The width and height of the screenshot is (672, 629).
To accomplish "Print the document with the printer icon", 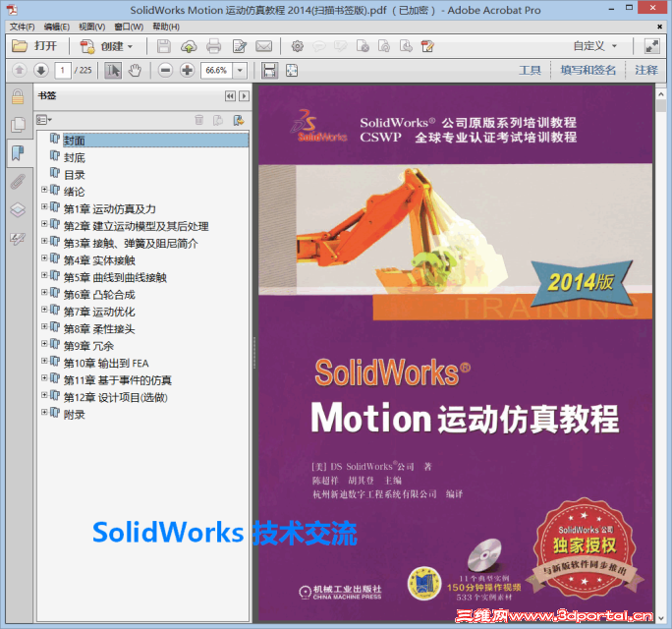I will click(213, 46).
